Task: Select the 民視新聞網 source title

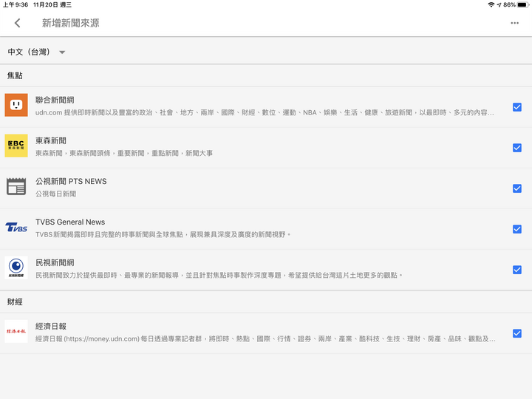Action: point(55,262)
